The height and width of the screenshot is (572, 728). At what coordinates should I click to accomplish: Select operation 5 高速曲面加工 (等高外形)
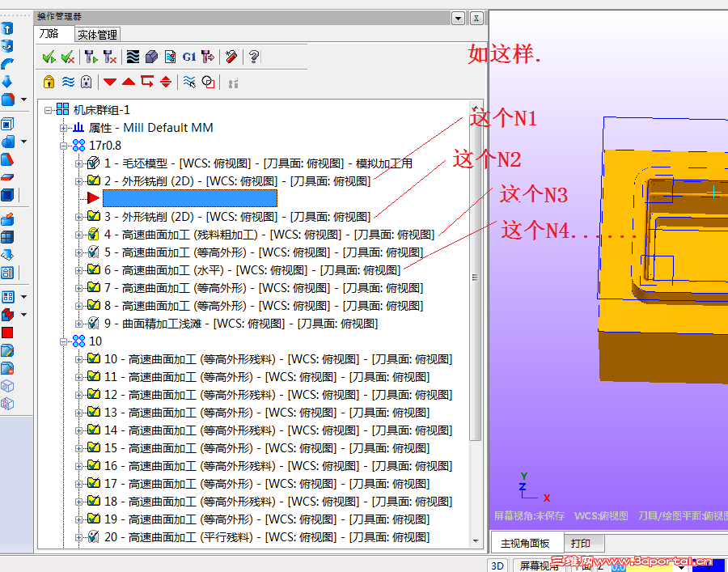point(264,252)
